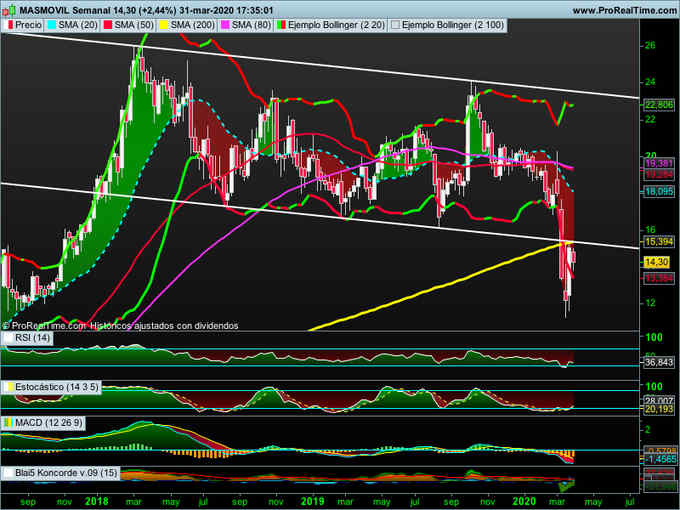Open the Ejemplo Bollinger (2 100) indicator label
Viewport: 680px width, 510px height.
click(453, 25)
